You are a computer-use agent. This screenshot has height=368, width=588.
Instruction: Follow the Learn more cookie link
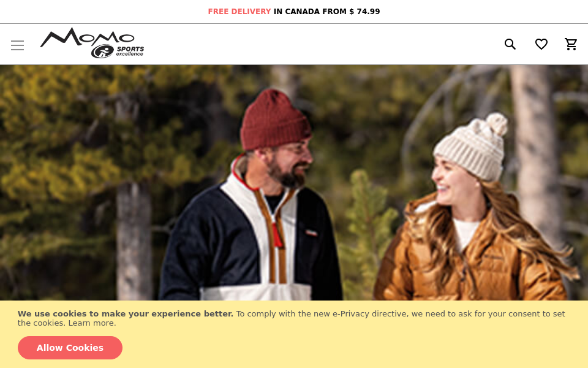(92, 323)
